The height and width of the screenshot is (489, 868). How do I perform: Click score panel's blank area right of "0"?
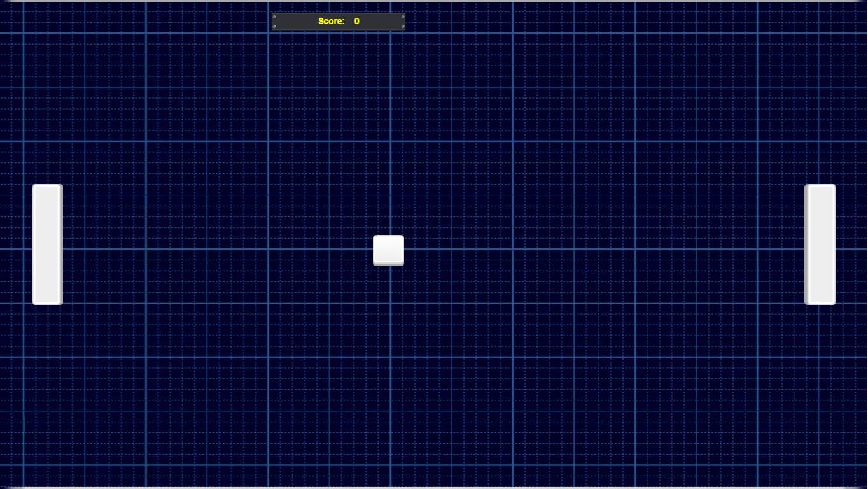pos(382,22)
